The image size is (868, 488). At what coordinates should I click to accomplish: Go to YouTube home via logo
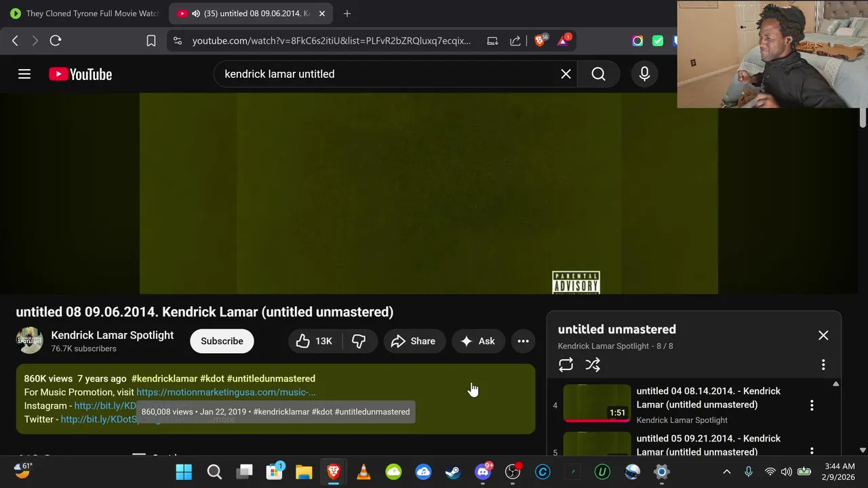click(80, 74)
